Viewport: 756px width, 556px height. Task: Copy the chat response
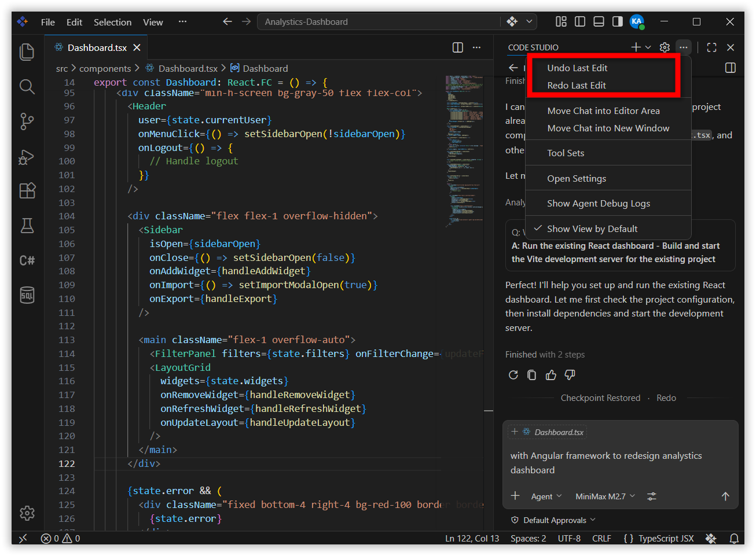pos(532,375)
